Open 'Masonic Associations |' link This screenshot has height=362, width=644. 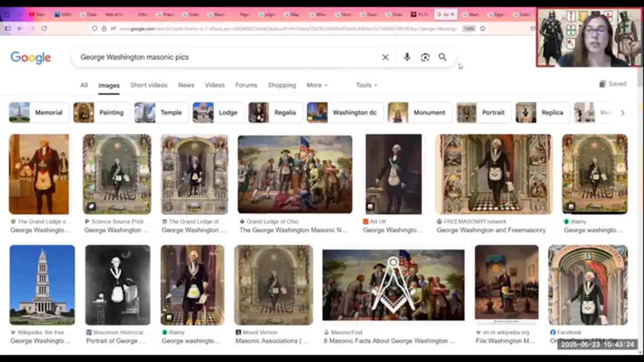272,341
